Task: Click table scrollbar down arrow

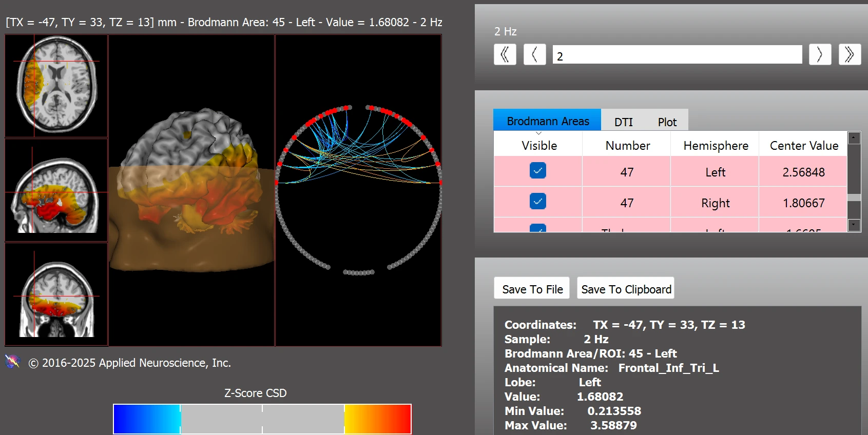Action: (854, 225)
